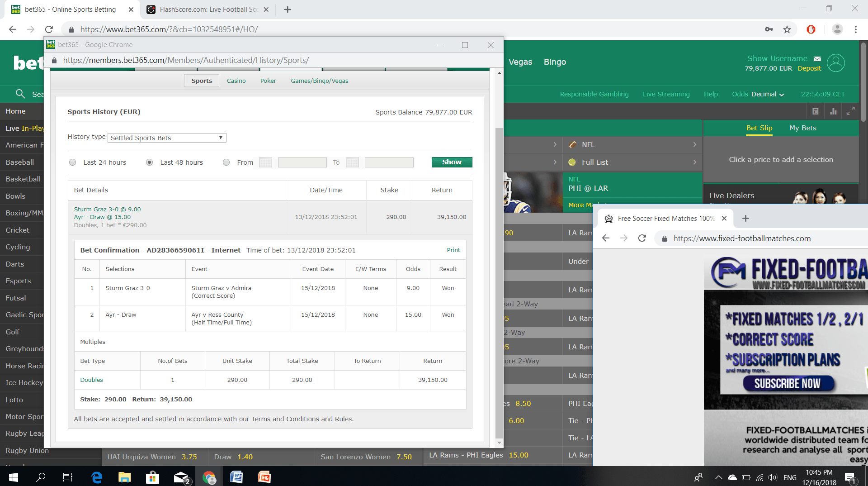868x486 pixels.
Task: Open the Help link in header
Action: [711, 94]
